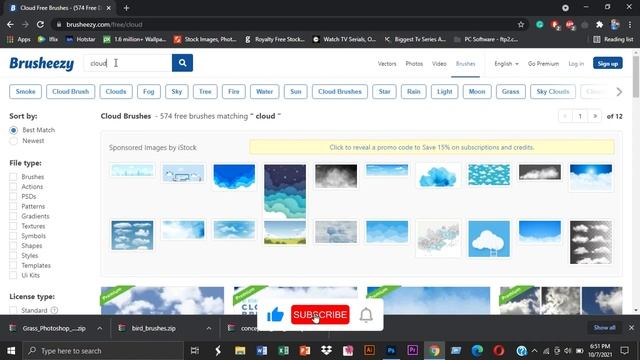Open the Photos section

[414, 64]
